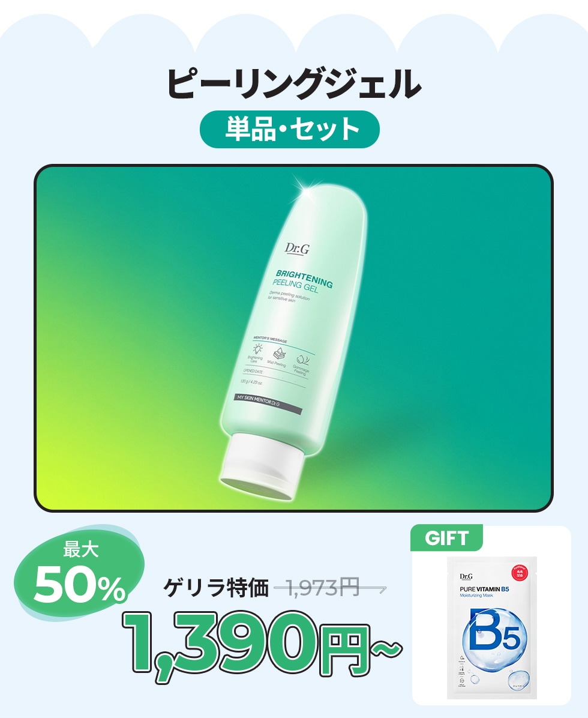Click the ゲリラ特価 label text
The height and width of the screenshot is (718, 588).
pyautogui.click(x=216, y=588)
